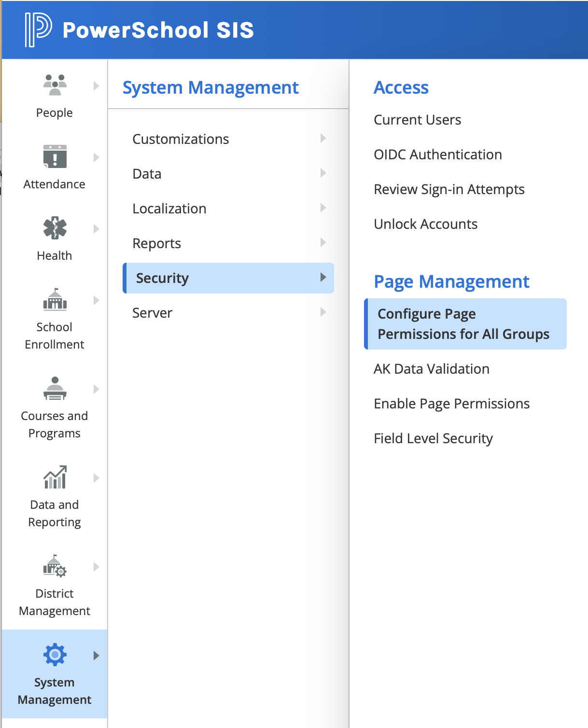The image size is (588, 728).
Task: Click the Courses and Programs label
Action: tap(55, 424)
